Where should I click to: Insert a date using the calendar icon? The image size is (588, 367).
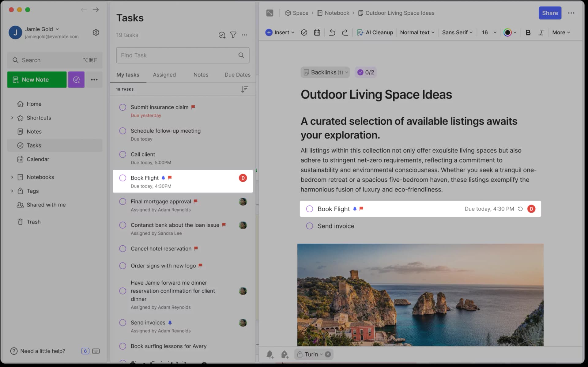317,32
